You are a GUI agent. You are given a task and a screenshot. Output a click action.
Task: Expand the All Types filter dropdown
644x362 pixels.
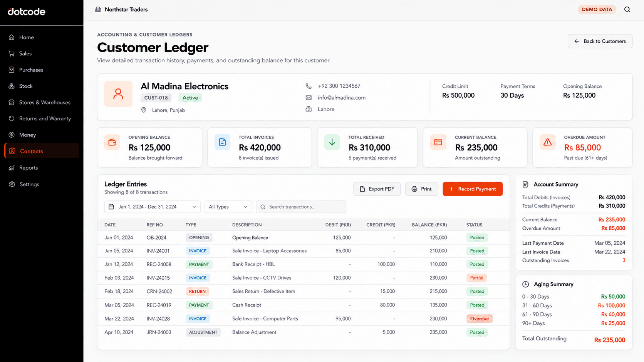coord(228,207)
